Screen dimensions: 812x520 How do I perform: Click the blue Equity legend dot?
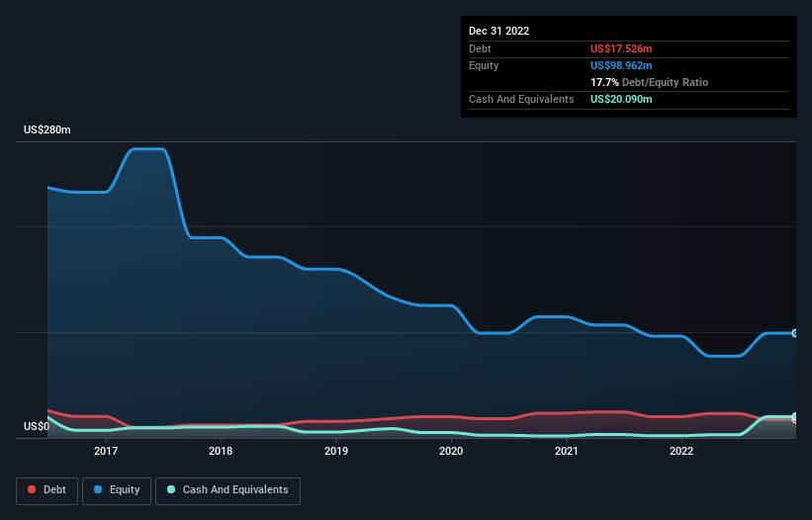click(x=98, y=489)
